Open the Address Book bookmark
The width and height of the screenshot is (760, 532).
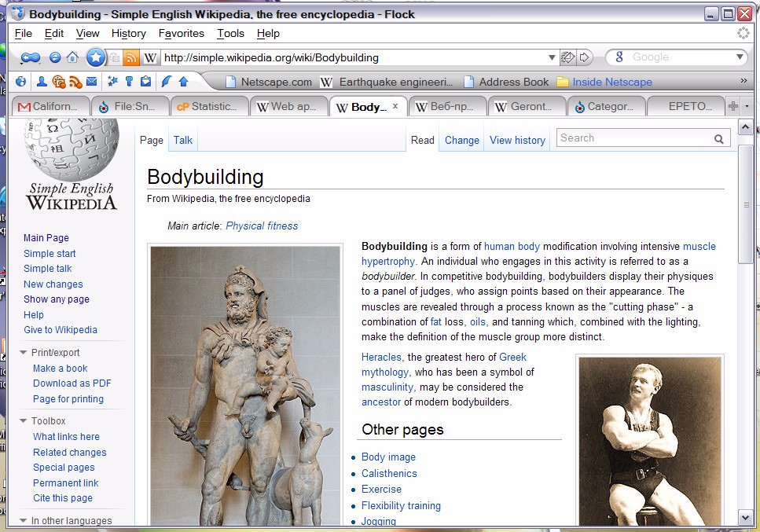[506, 82]
